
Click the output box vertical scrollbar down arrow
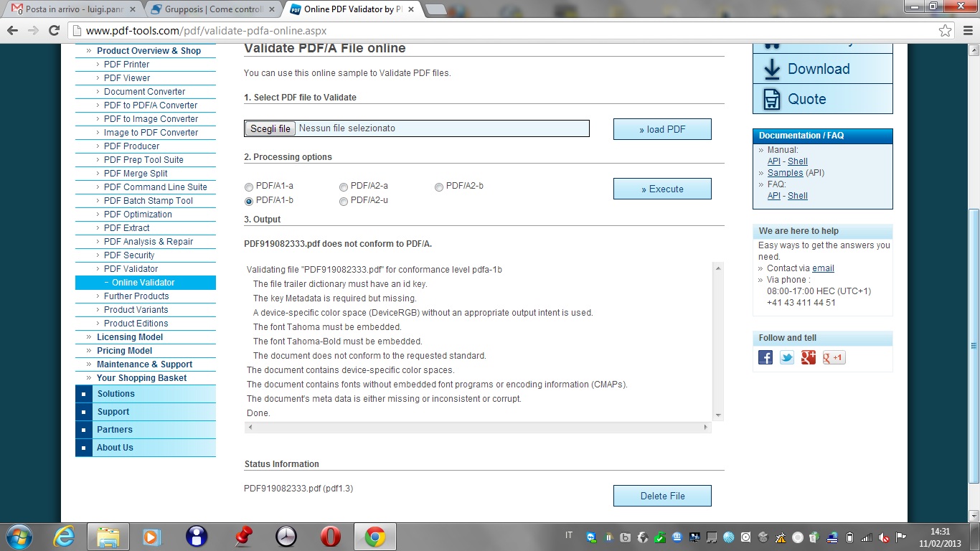[x=718, y=415]
